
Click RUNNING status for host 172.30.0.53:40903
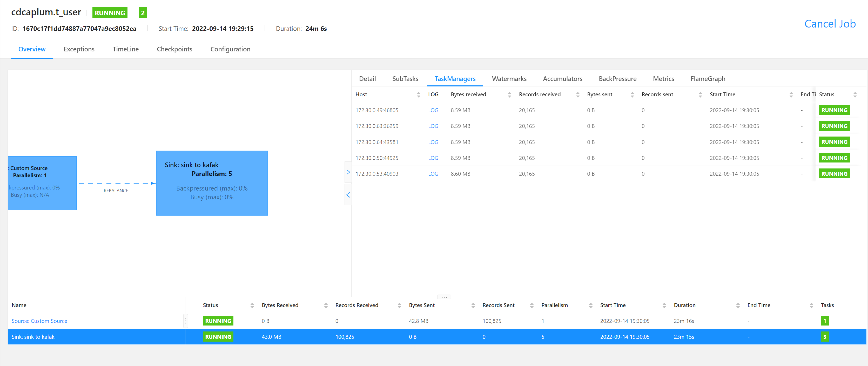point(834,174)
